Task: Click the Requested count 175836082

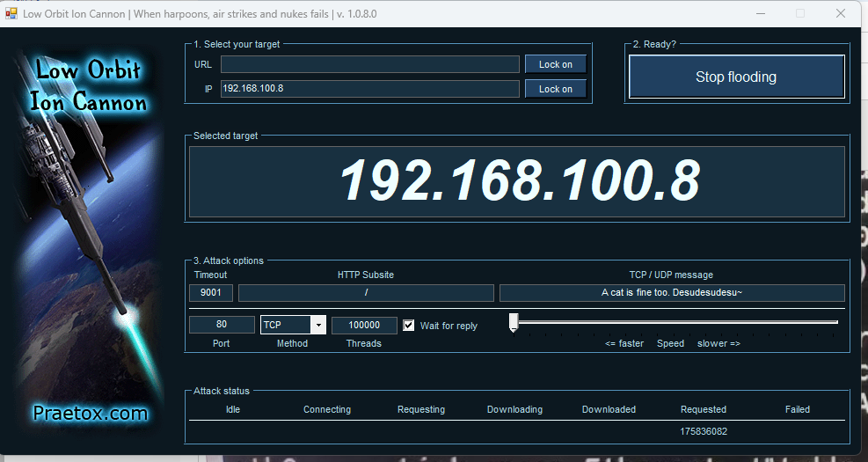Action: [x=704, y=431]
